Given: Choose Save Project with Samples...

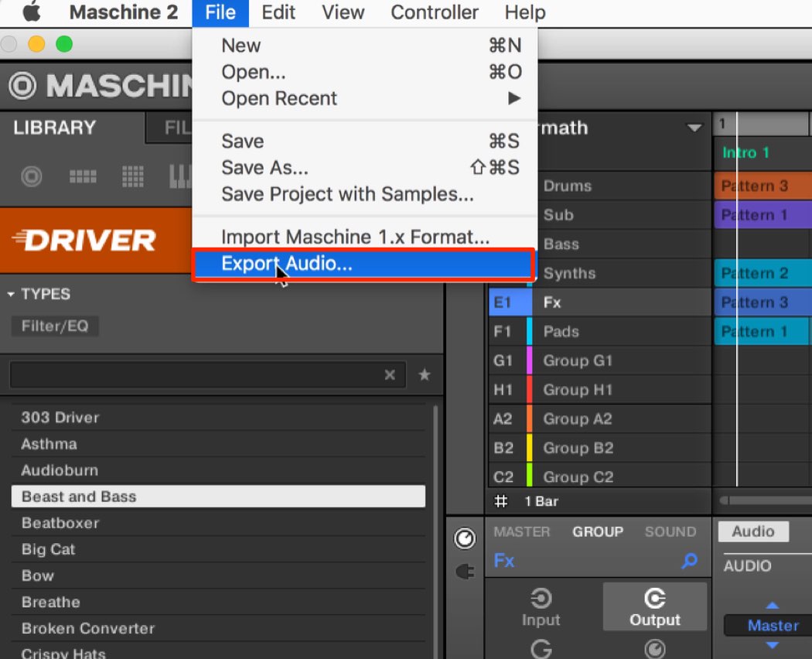Looking at the screenshot, I should [364, 194].
